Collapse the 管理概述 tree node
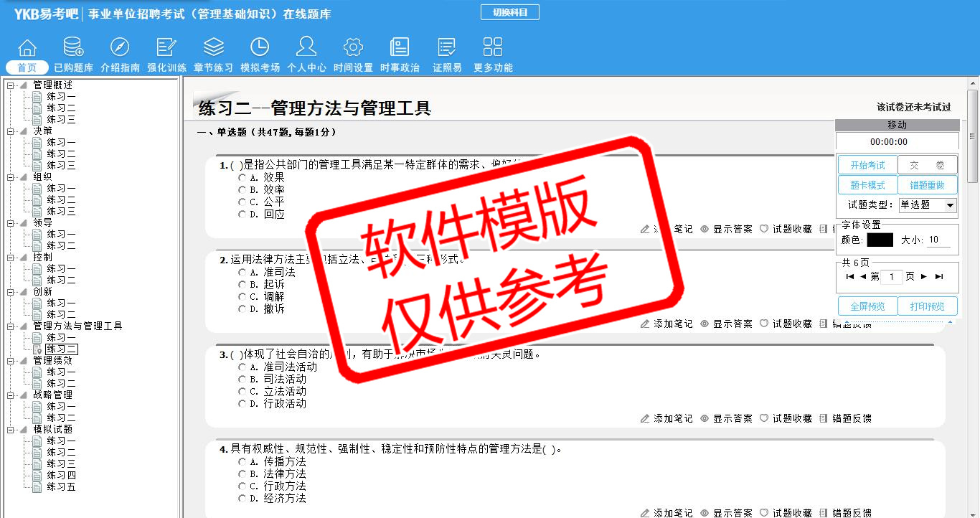980x518 pixels. point(10,85)
